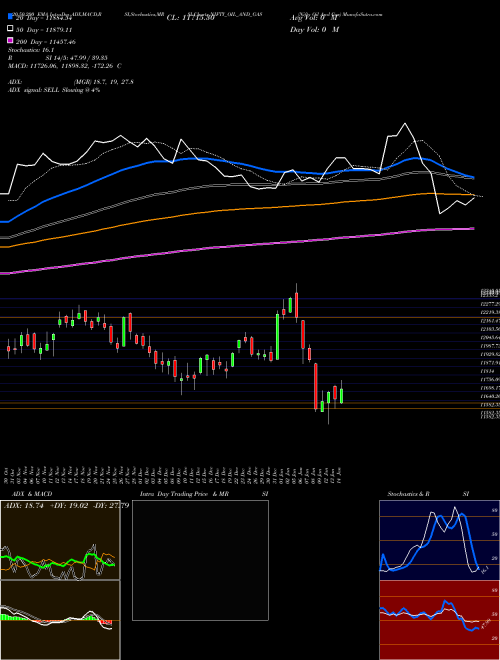Click the red RSI chart panel

point(439,620)
